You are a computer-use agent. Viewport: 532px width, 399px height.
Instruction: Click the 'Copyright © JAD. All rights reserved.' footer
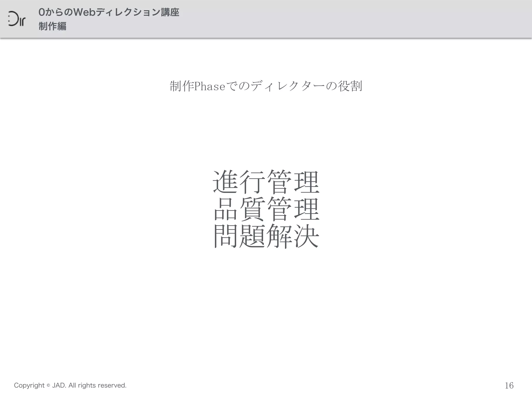tap(70, 385)
